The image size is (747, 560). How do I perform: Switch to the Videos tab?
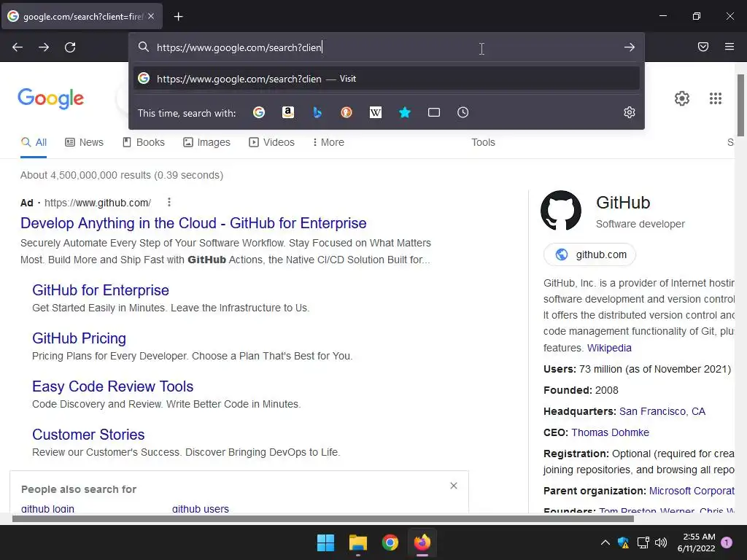pyautogui.click(x=272, y=142)
